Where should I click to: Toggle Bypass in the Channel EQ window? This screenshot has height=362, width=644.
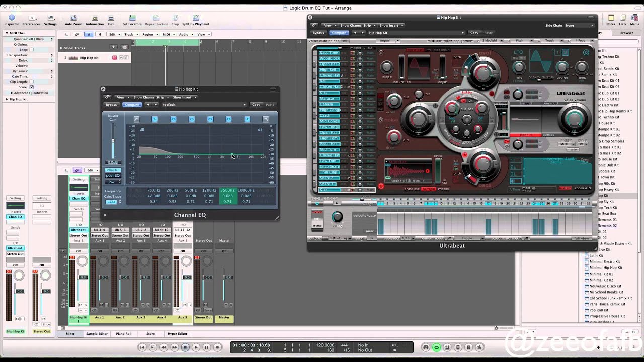tap(111, 105)
